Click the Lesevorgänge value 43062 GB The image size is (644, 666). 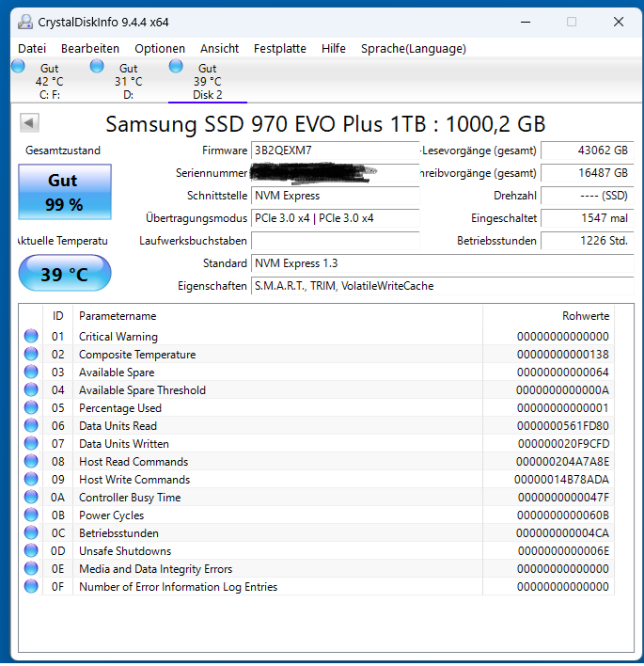587,151
